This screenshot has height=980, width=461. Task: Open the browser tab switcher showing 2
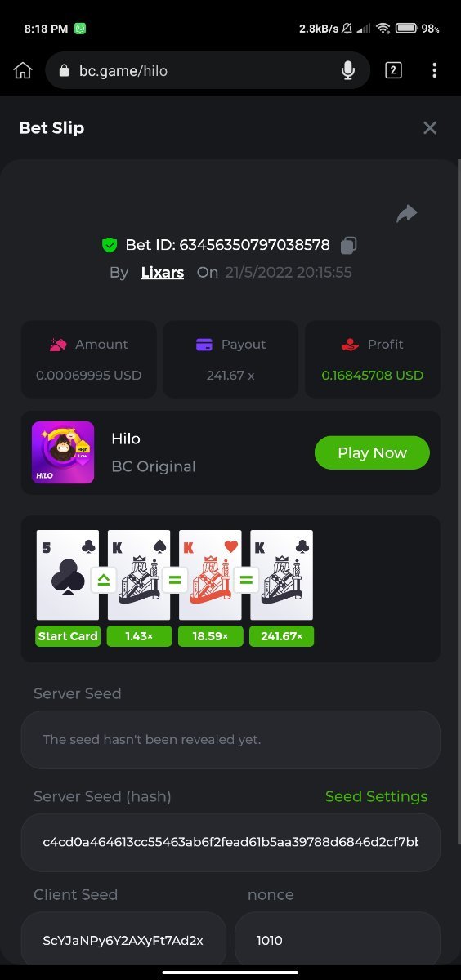pyautogui.click(x=393, y=70)
